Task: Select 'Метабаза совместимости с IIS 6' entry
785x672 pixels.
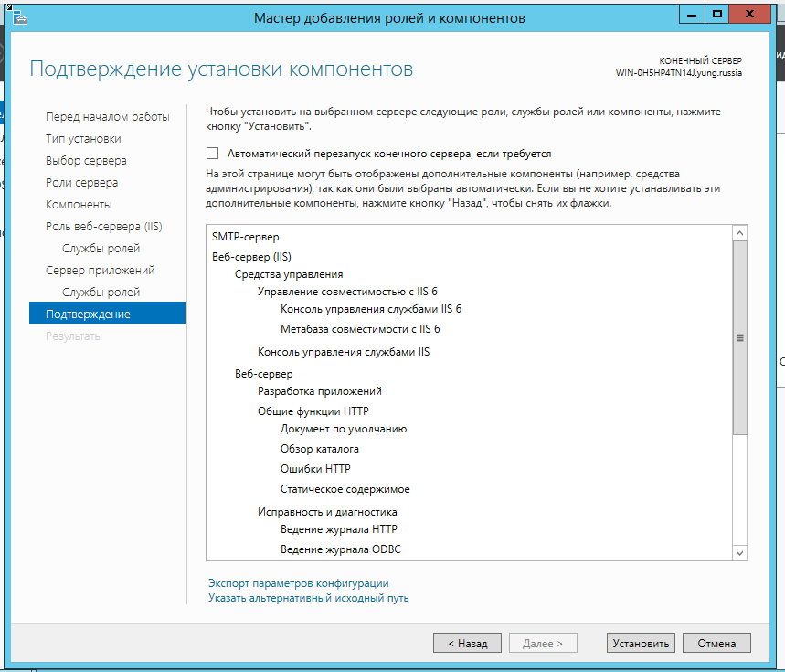Action: click(x=360, y=329)
